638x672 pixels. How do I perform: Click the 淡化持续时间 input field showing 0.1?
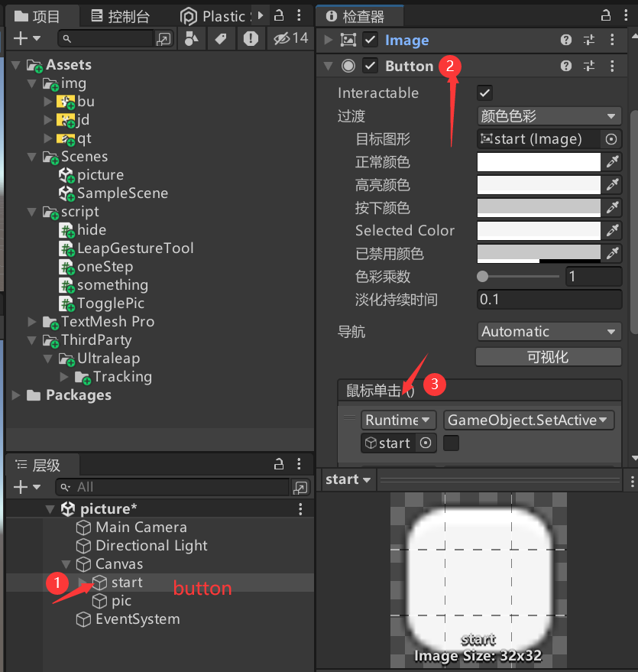point(549,299)
